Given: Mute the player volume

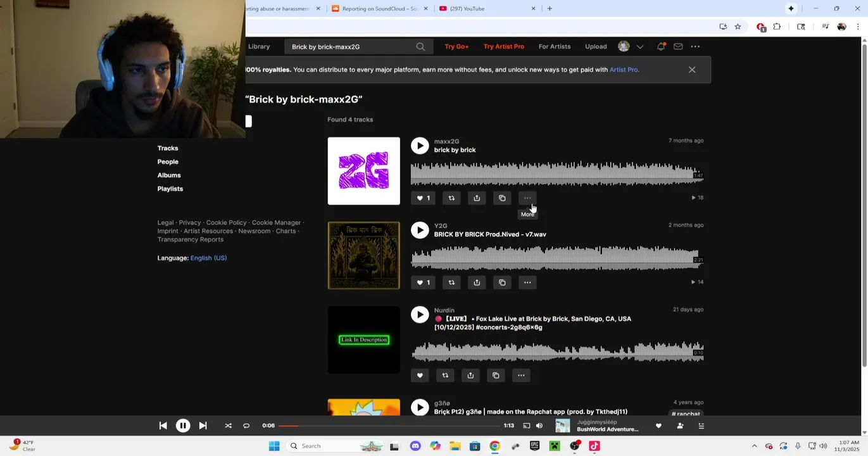Looking at the screenshot, I should click(x=539, y=426).
